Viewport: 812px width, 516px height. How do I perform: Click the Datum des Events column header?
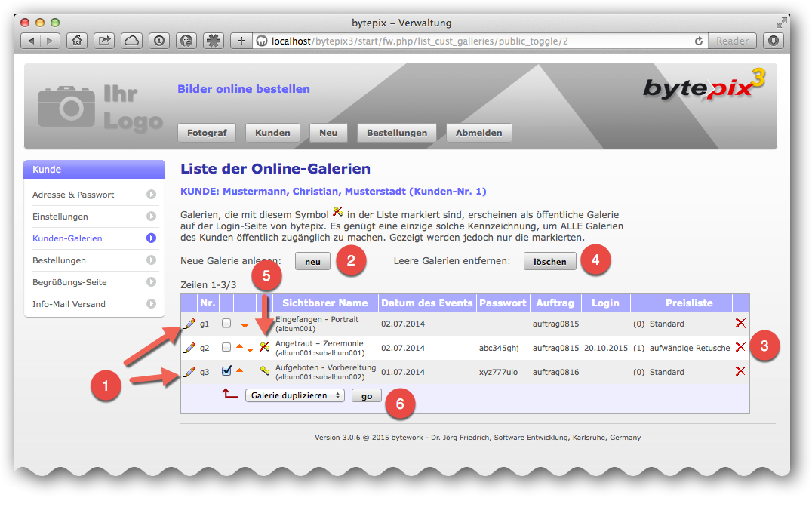coord(427,303)
